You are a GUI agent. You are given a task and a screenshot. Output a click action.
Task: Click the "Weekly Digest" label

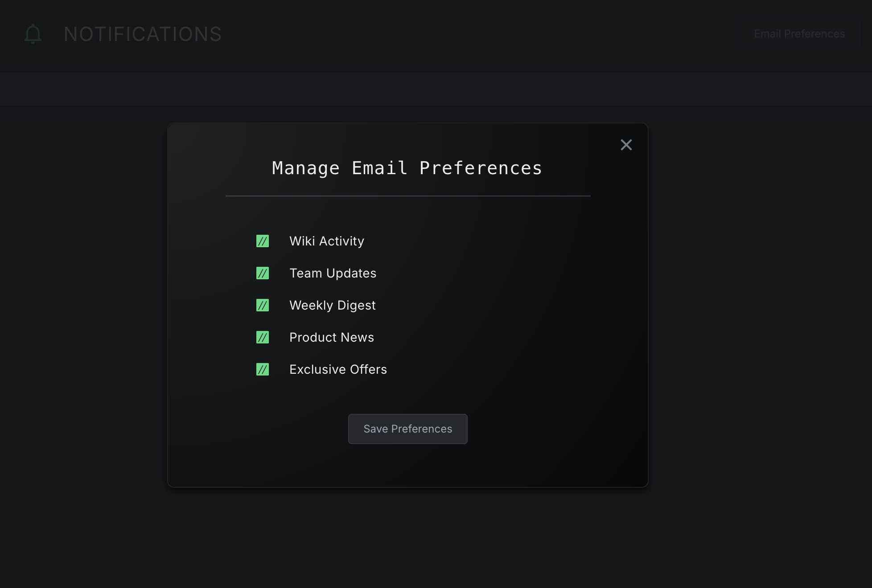(332, 305)
